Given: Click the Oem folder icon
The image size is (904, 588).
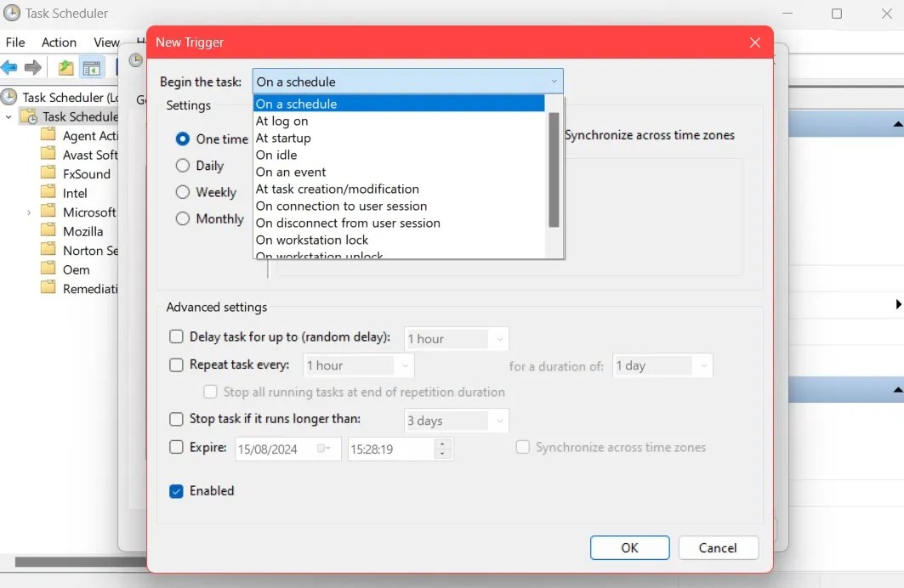Looking at the screenshot, I should [x=47, y=269].
